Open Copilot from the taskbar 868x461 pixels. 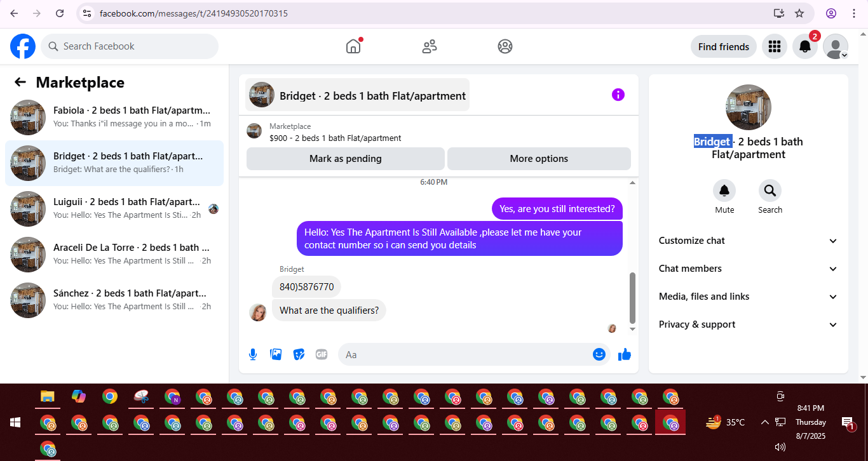tap(79, 397)
